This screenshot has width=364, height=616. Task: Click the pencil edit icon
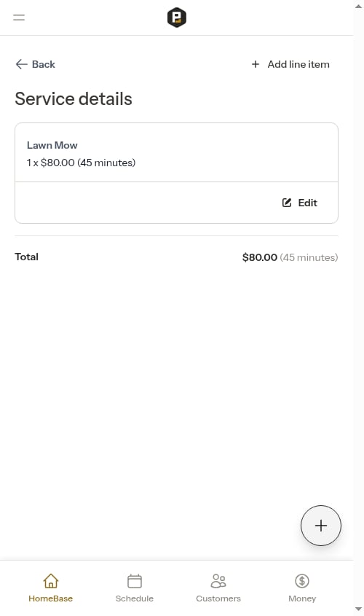tap(287, 203)
